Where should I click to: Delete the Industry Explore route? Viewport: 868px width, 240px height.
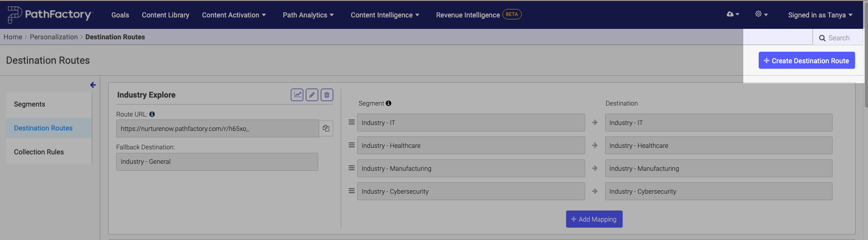(x=327, y=95)
